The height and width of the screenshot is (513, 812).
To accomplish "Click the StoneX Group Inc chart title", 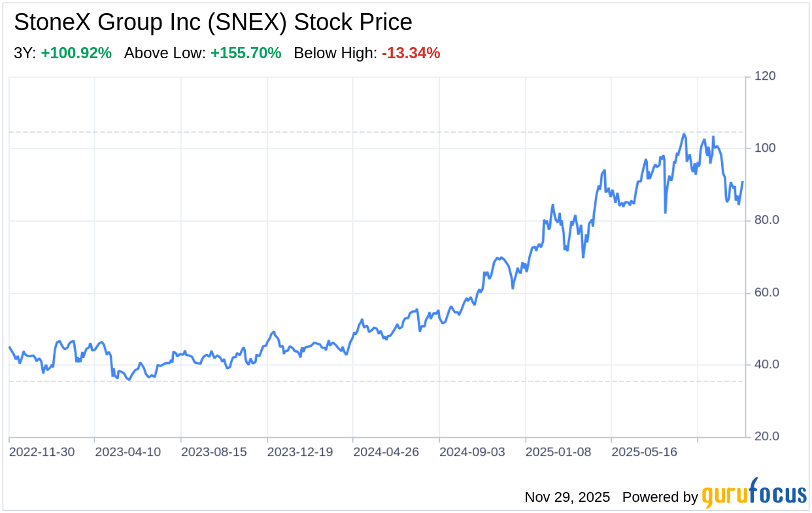I will tap(213, 23).
